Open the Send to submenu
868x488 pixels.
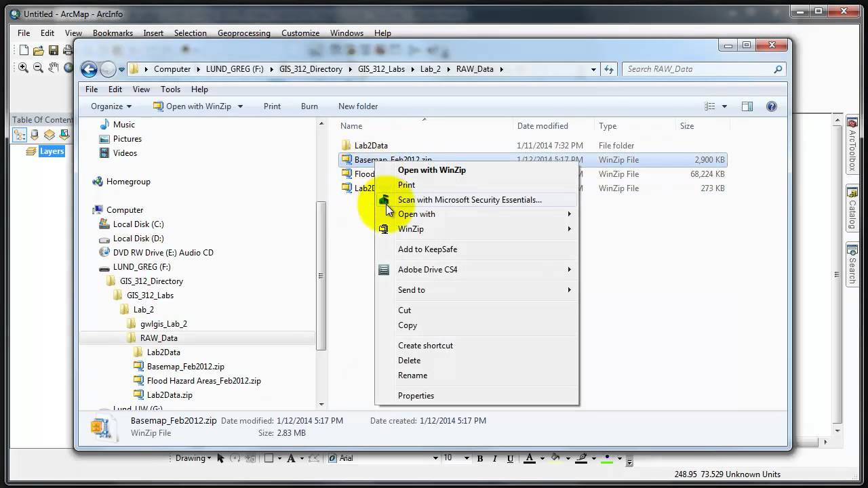pos(477,290)
